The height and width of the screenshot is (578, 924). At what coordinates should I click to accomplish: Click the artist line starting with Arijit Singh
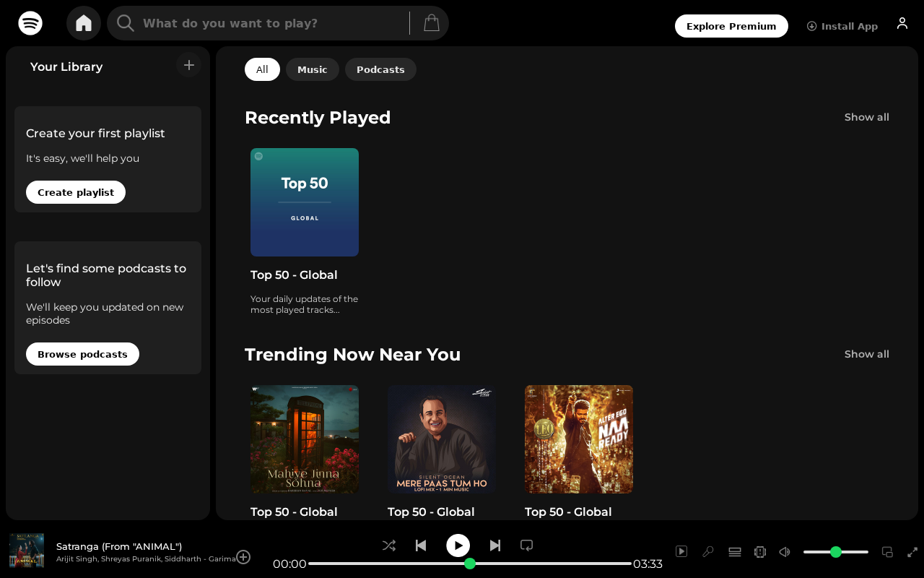(x=146, y=558)
